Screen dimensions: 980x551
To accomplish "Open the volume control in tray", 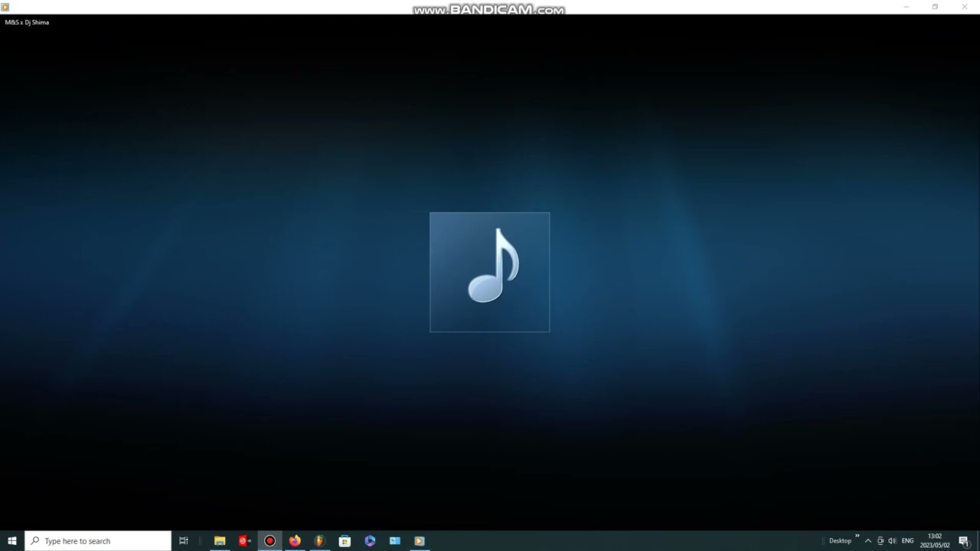I will pos(892,541).
